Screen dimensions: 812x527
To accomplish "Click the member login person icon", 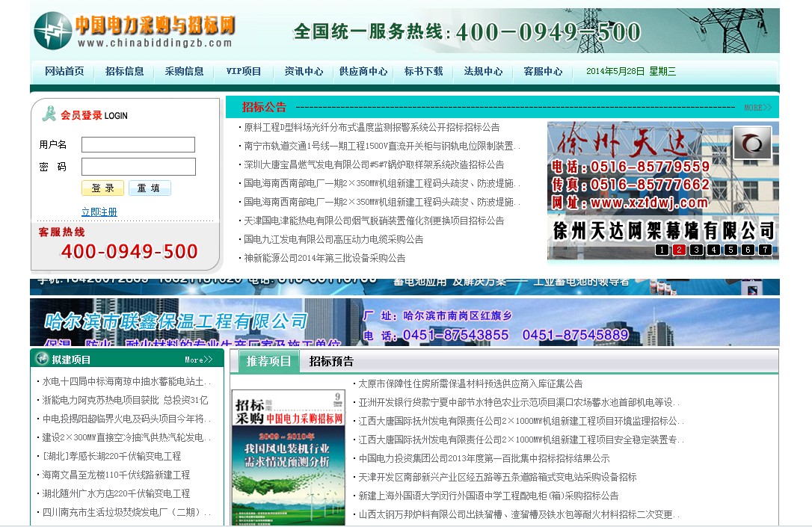I will click(49, 114).
